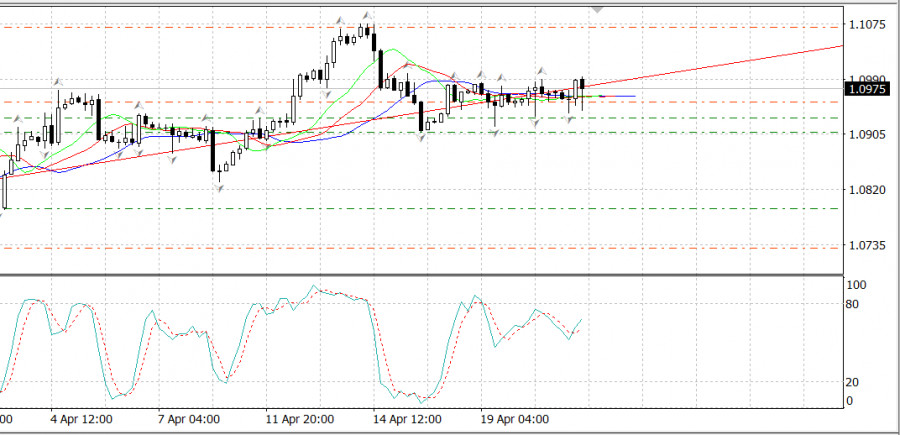Screen dimensions: 900x435
Task: Select the lowest green dashed horizontal level
Action: coord(420,209)
